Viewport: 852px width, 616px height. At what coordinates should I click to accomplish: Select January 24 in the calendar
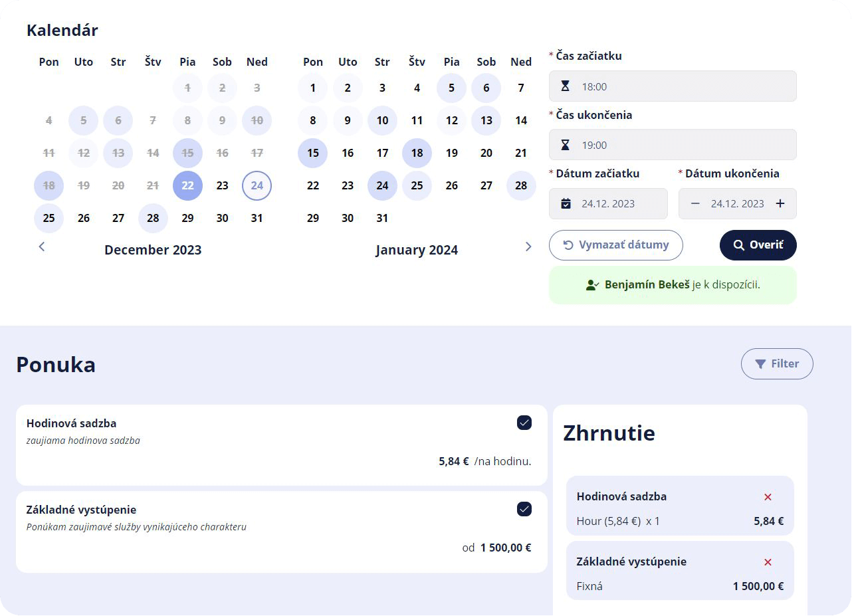coord(382,185)
